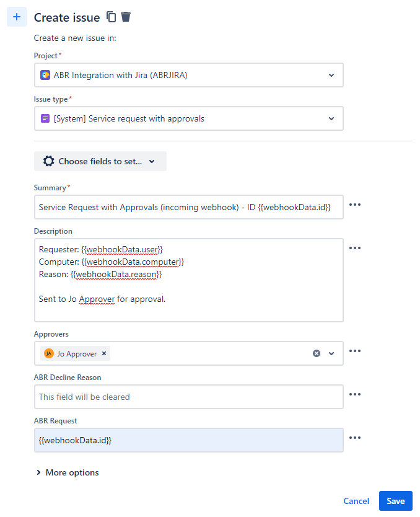
Task: Open the Description field's three-dot menu
Action: click(x=355, y=248)
